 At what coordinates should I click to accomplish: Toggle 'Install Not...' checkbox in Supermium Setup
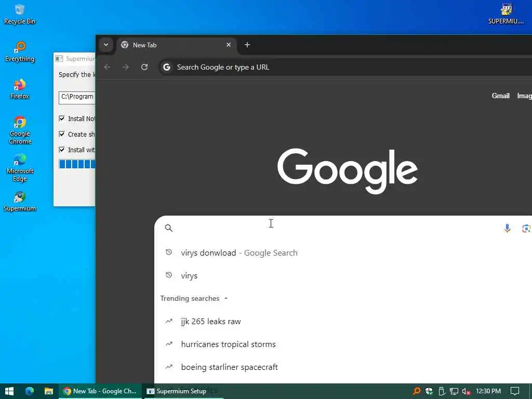[62, 118]
